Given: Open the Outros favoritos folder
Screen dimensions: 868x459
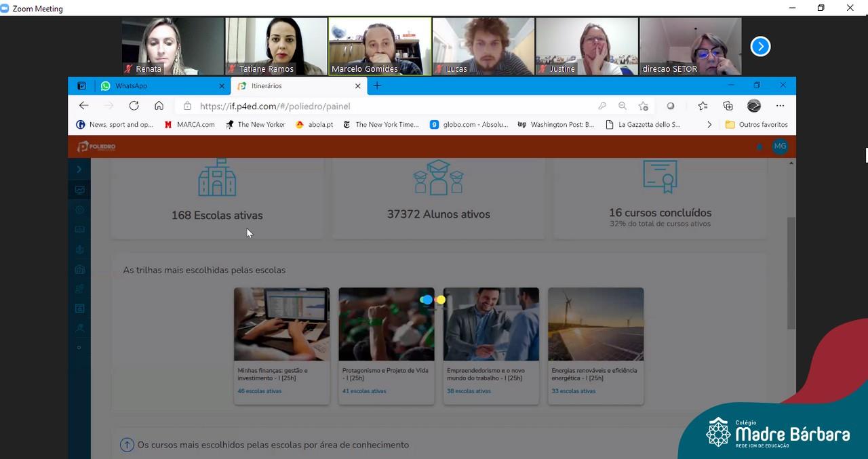Looking at the screenshot, I should [x=756, y=125].
